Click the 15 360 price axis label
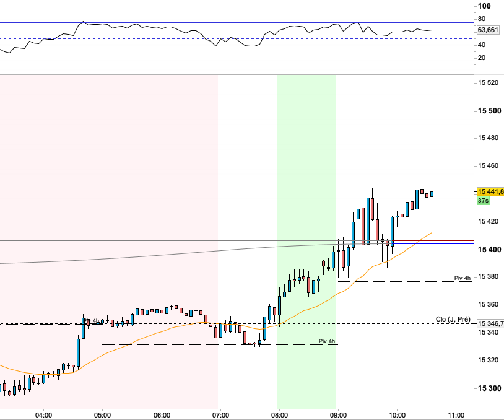Screen dimensions: 504x420 [489, 304]
